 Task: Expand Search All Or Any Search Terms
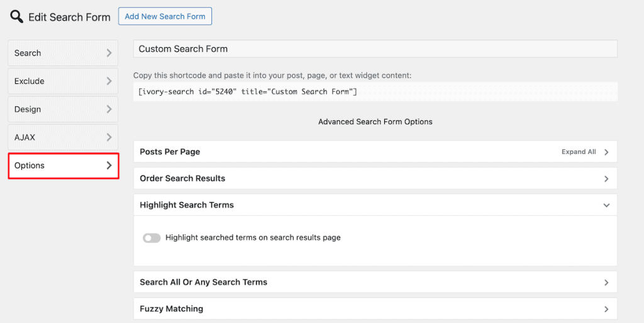375,282
